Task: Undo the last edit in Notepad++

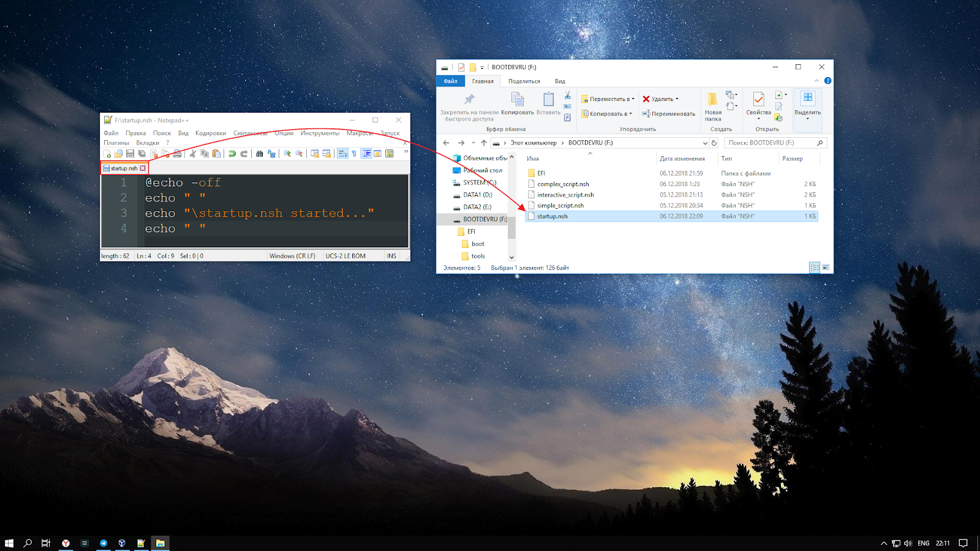Action: click(232, 154)
